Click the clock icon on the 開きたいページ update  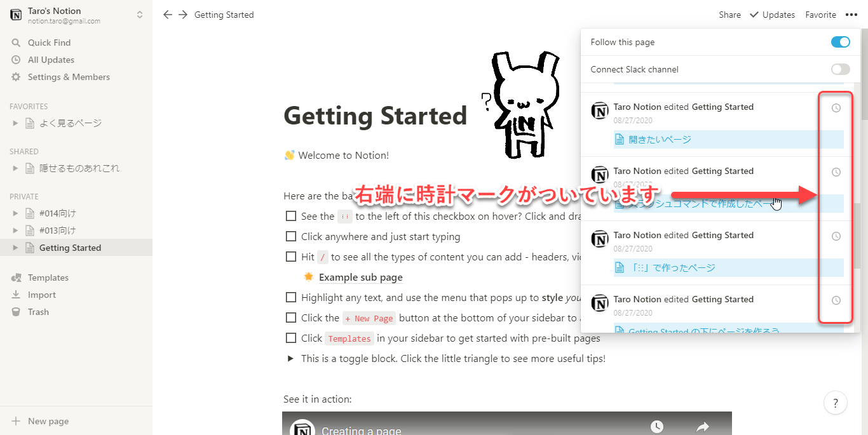(x=836, y=108)
